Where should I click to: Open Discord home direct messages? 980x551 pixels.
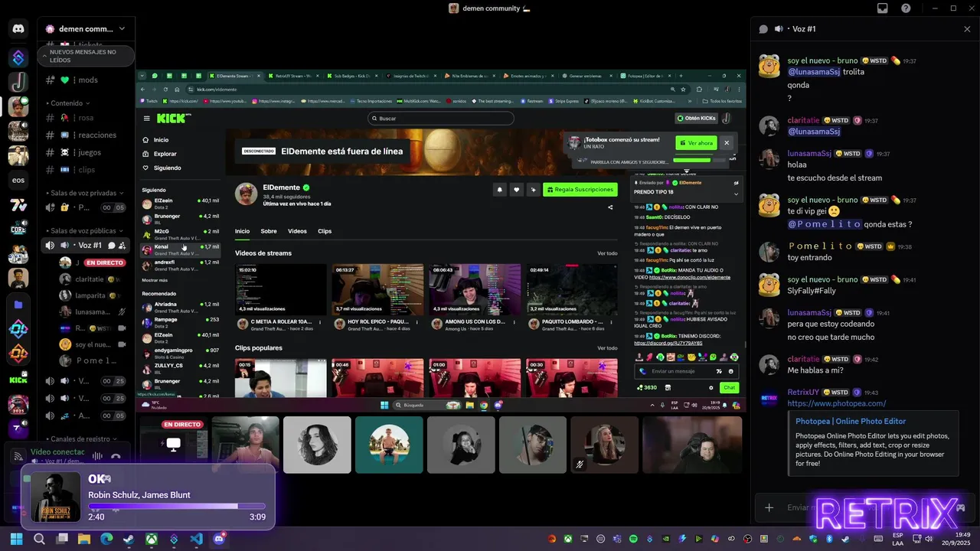click(x=18, y=29)
